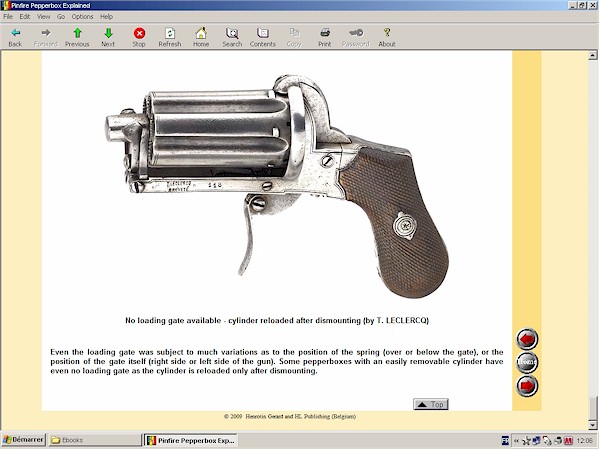Click the Back arrow toolbar icon
This screenshot has height=450, width=600.
click(15, 33)
